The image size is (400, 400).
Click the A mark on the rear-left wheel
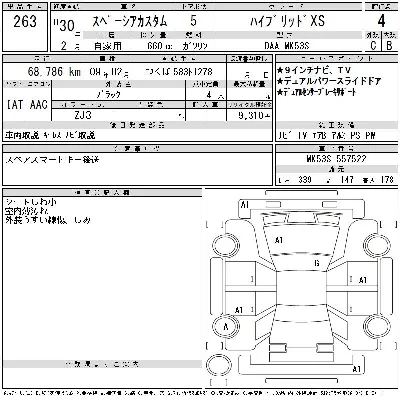pyautogui.click(x=226, y=327)
